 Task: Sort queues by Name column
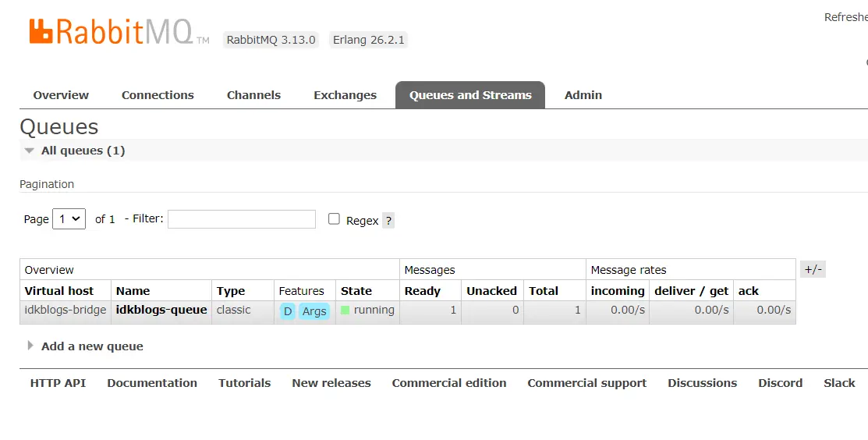pyautogui.click(x=133, y=291)
